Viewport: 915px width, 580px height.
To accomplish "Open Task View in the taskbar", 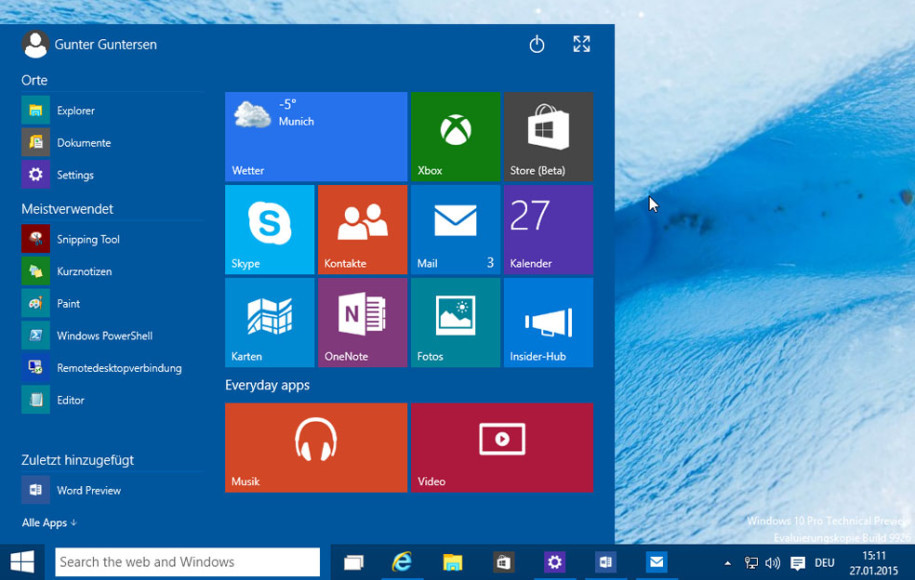I will pos(354,562).
